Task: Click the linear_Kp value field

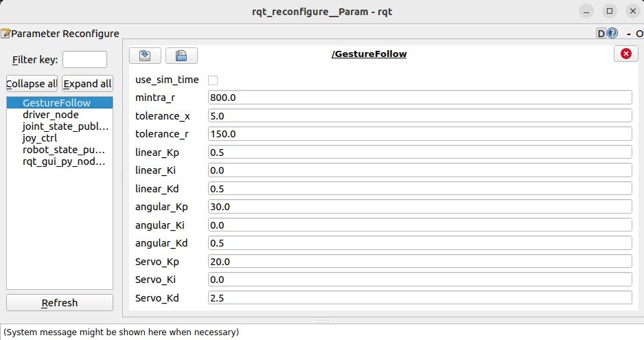Action: 419,152
